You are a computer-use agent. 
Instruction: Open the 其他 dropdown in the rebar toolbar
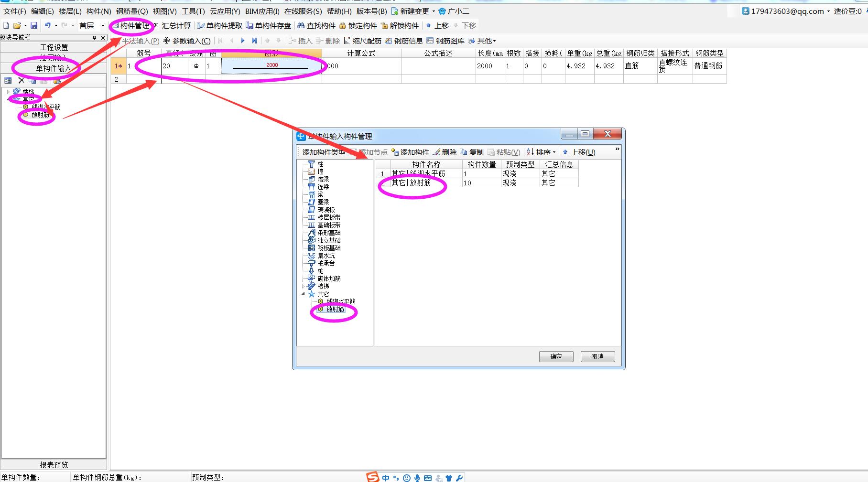(x=482, y=41)
